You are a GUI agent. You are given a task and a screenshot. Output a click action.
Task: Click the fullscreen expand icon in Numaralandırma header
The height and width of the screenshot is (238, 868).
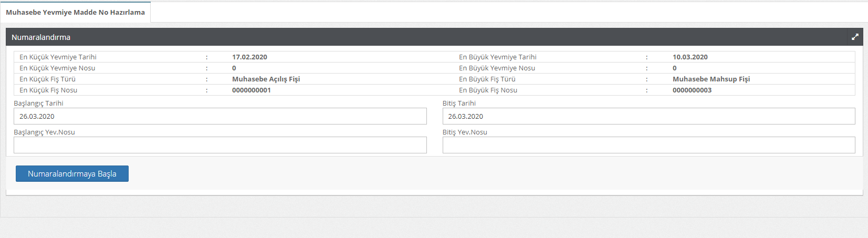(x=855, y=37)
